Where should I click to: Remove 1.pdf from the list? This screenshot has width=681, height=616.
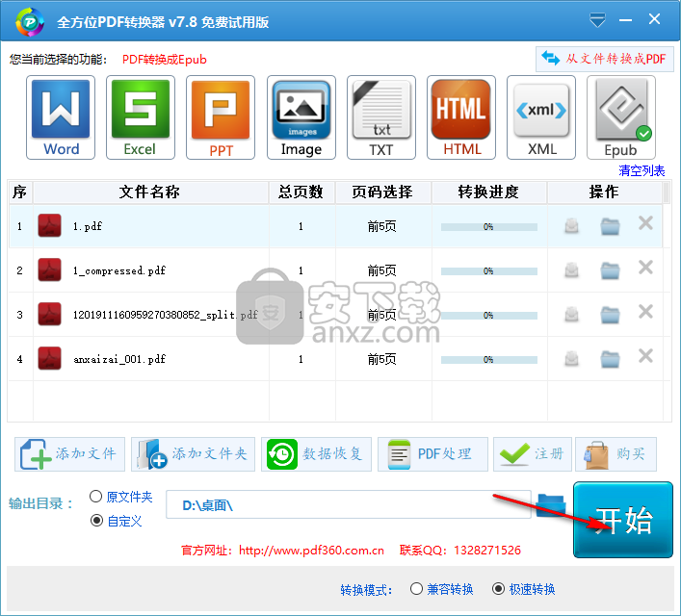point(645,223)
